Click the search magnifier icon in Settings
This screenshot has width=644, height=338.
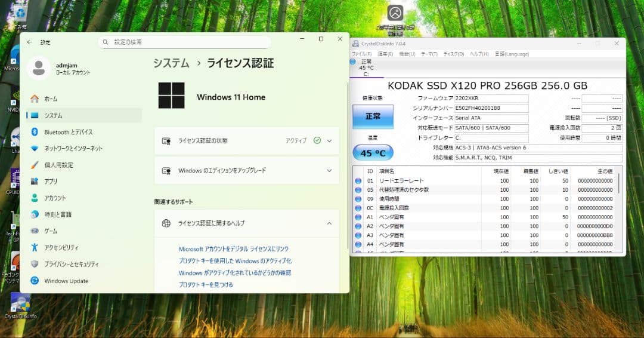(x=106, y=42)
